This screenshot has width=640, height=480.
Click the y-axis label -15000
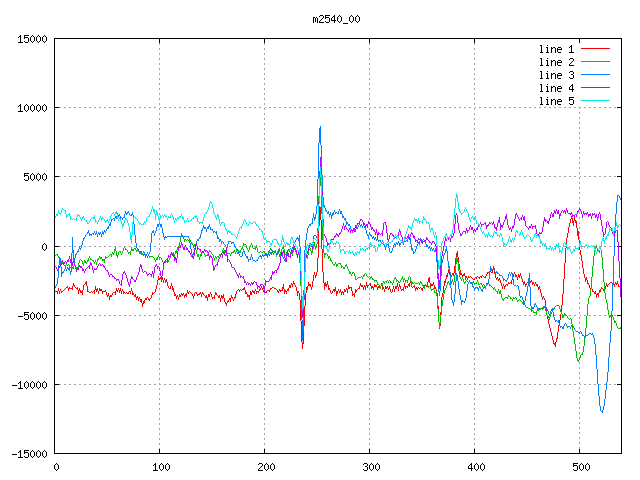(29, 454)
